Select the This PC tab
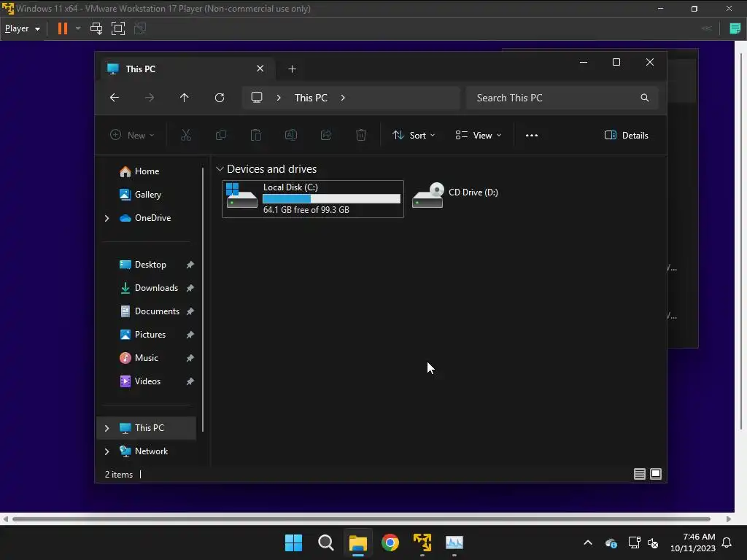 click(186, 69)
